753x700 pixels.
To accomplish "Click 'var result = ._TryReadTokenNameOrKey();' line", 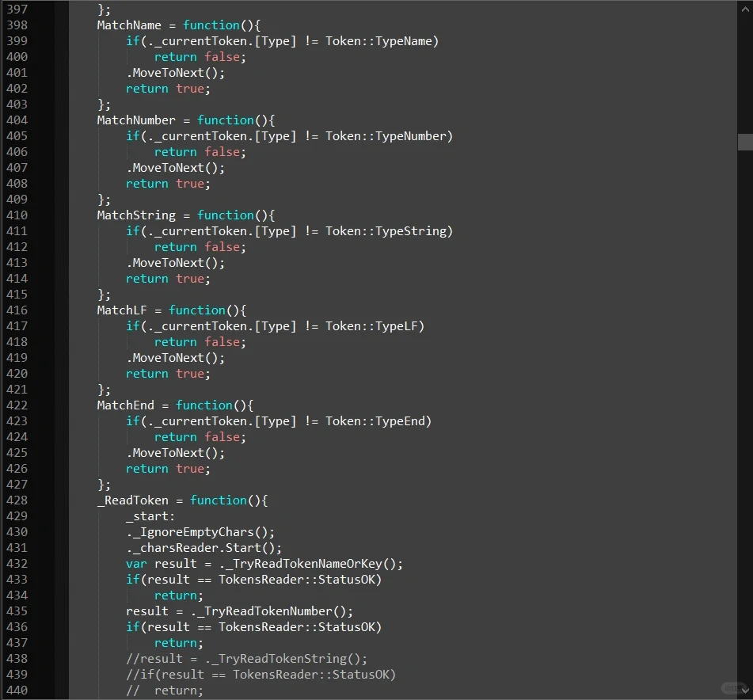I will 264,564.
